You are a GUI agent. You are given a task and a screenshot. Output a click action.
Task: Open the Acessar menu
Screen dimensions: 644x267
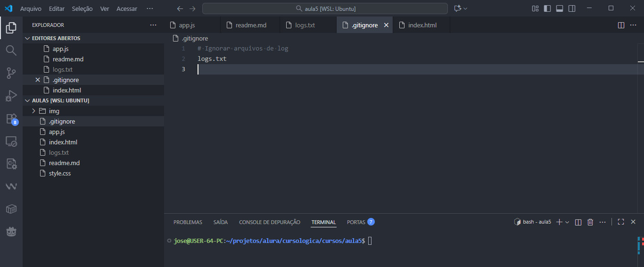(127, 8)
